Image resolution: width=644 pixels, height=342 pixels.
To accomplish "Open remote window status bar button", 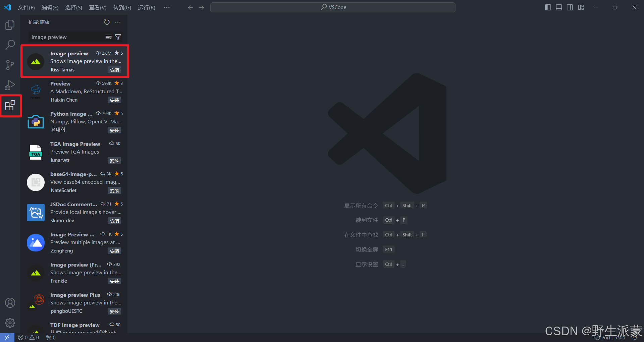I will (x=7, y=337).
